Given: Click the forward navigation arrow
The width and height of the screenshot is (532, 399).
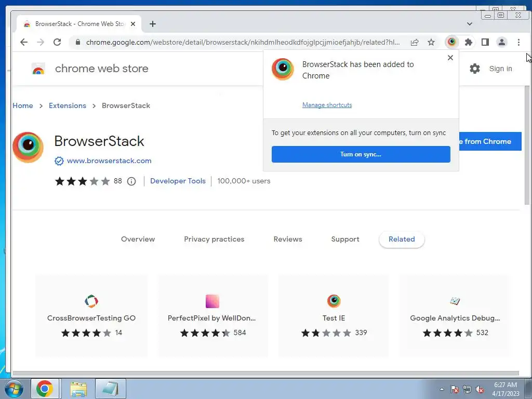Looking at the screenshot, I should [x=41, y=42].
